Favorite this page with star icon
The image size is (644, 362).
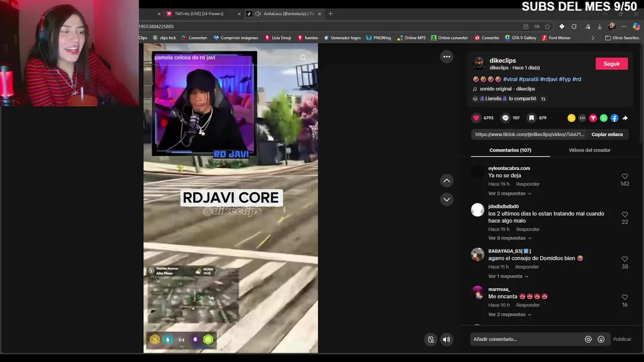[x=547, y=27]
